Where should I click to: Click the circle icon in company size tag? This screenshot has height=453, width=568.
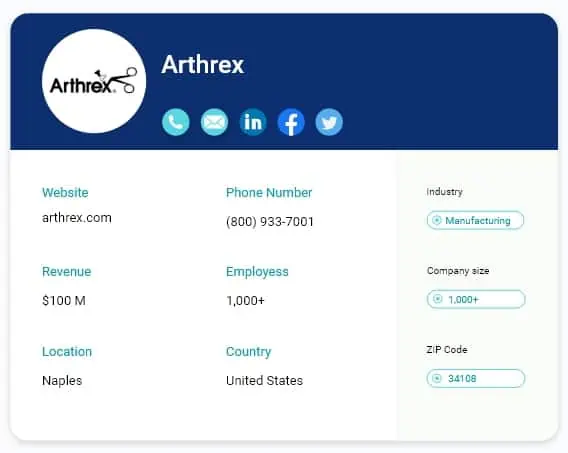point(438,299)
